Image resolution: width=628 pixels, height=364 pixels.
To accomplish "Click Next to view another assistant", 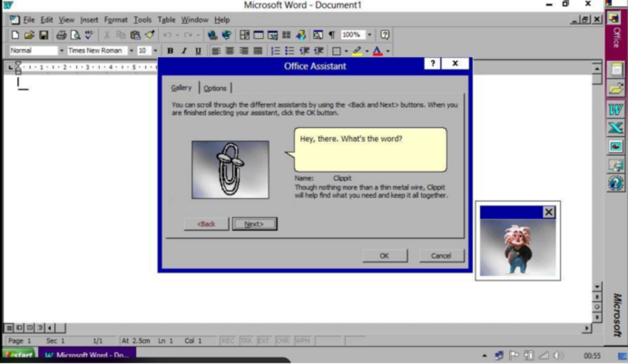I will click(254, 224).
